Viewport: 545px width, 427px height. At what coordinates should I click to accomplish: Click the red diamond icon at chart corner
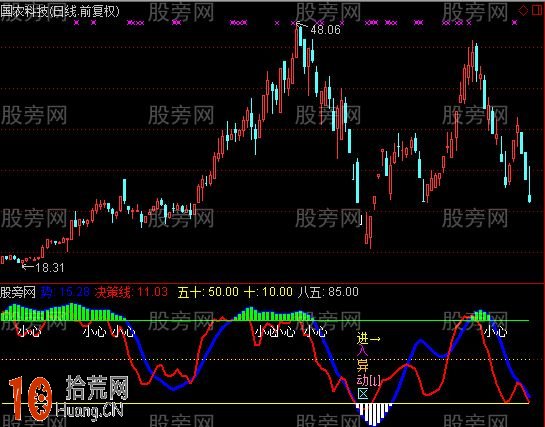tap(523, 10)
